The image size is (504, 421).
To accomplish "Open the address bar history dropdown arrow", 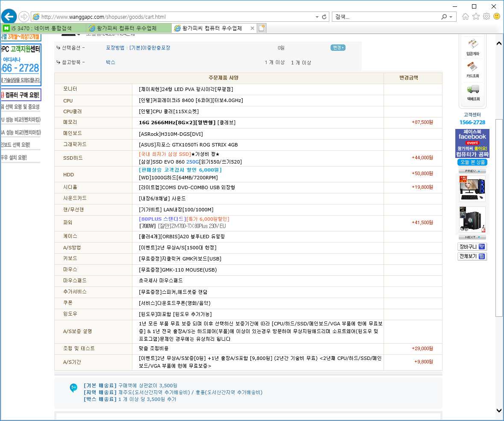I will 317,17.
